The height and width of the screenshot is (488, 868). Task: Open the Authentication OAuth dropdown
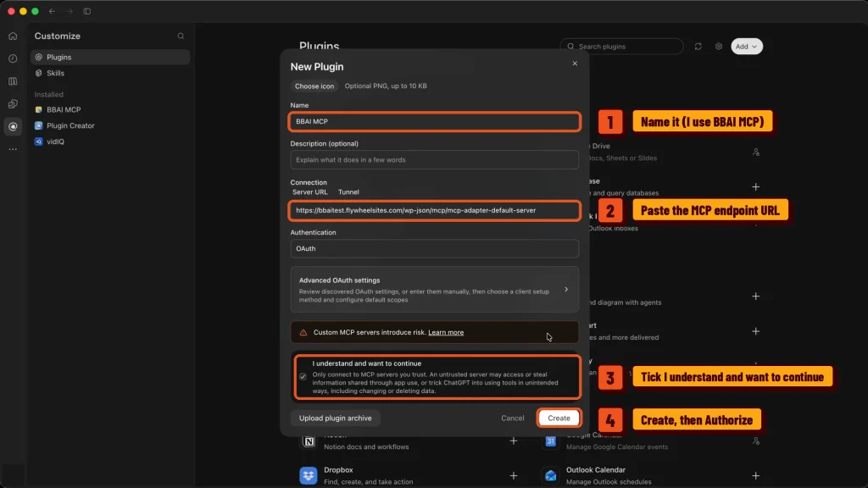click(435, 249)
